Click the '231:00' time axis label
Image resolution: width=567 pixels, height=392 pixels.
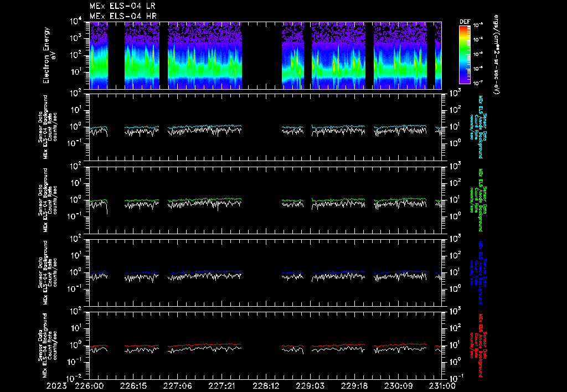click(x=441, y=386)
